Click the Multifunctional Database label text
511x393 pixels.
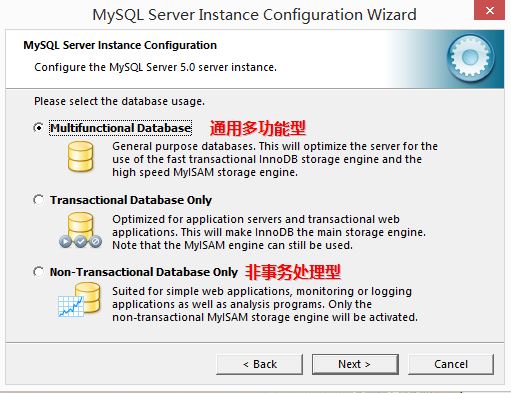click(121, 128)
